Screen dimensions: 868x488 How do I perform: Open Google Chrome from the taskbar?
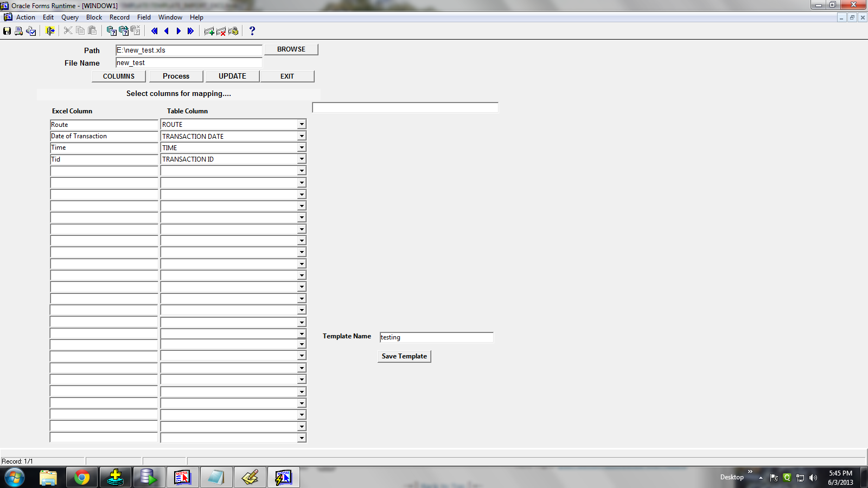pos(82,477)
